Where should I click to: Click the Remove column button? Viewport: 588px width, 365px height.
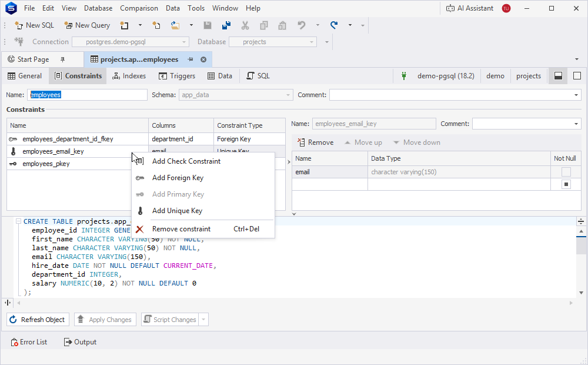coord(315,142)
